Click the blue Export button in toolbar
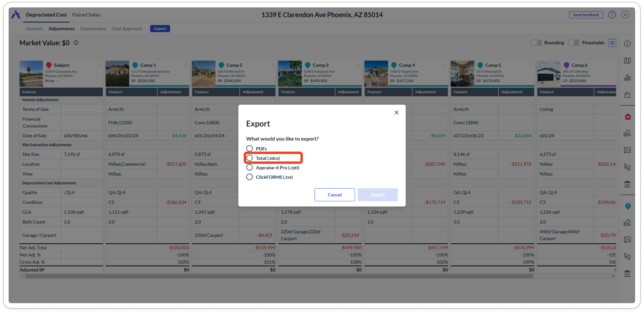 pos(160,29)
